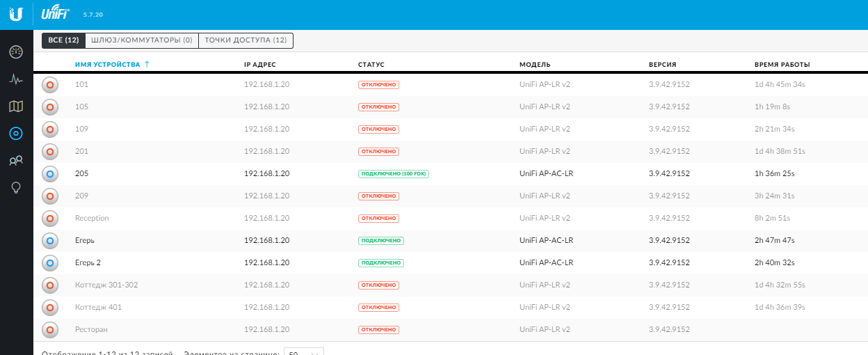
Task: Open device named Коттедж 301-302
Action: point(106,285)
